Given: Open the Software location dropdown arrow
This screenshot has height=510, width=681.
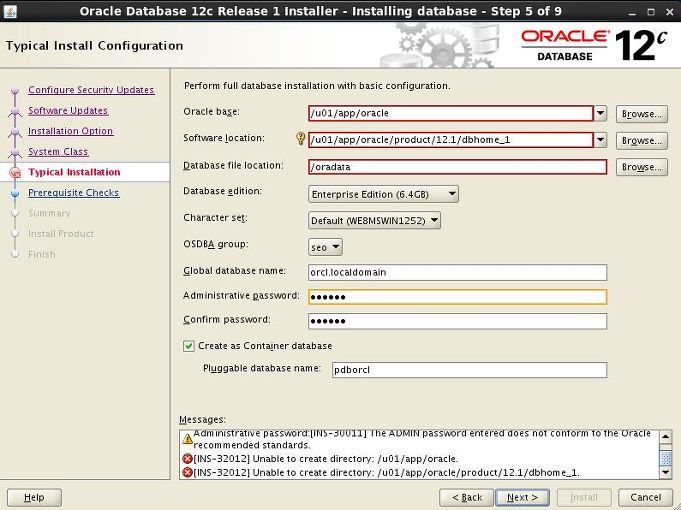Looking at the screenshot, I should (x=600, y=140).
